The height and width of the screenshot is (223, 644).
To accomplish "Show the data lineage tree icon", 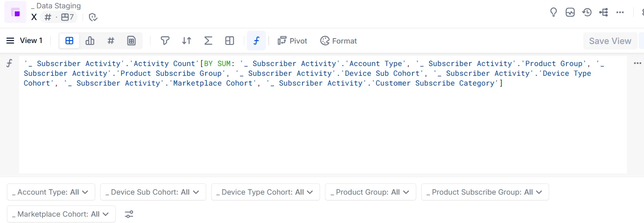I will 603,12.
